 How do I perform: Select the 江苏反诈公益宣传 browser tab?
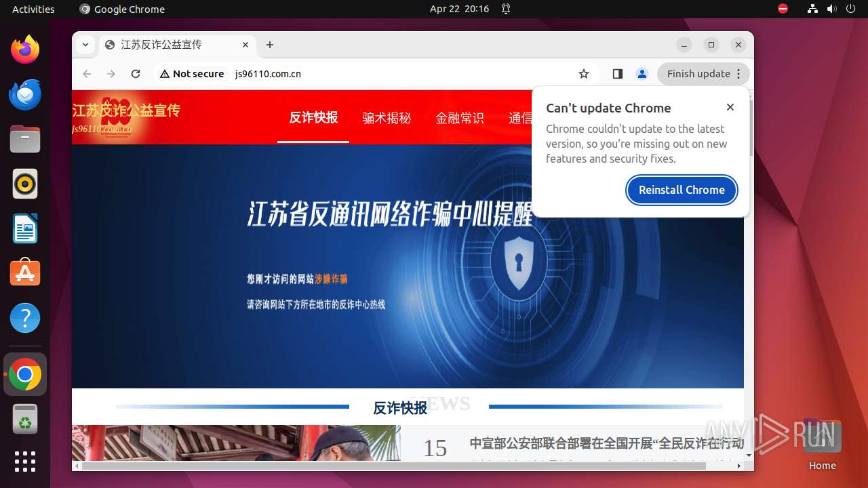click(178, 45)
